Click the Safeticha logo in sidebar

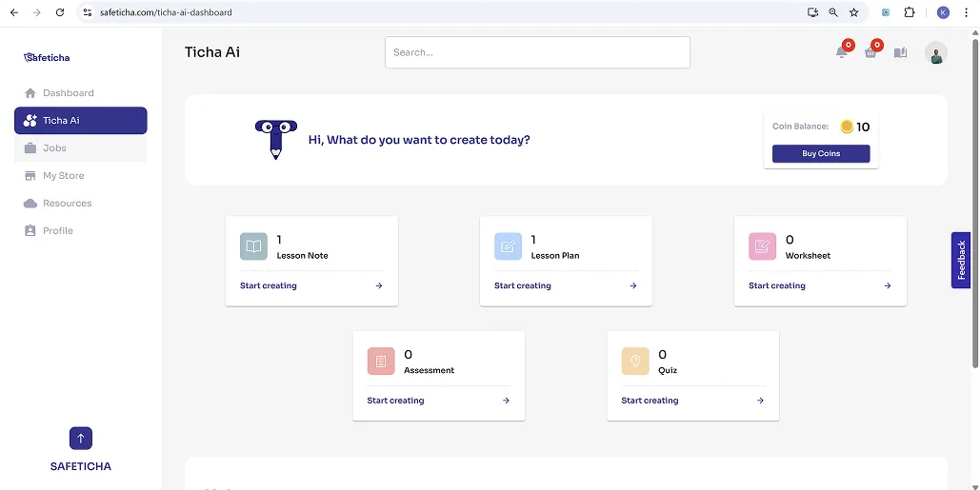(x=47, y=57)
